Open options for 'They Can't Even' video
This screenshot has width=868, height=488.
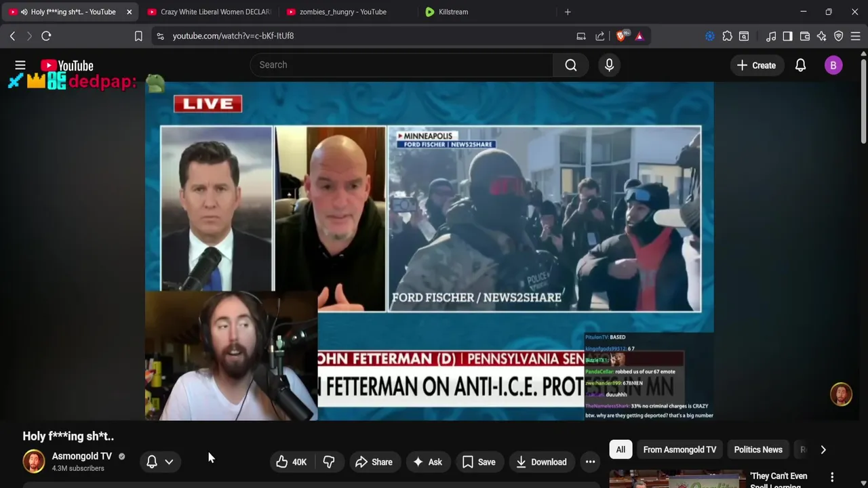(832, 477)
